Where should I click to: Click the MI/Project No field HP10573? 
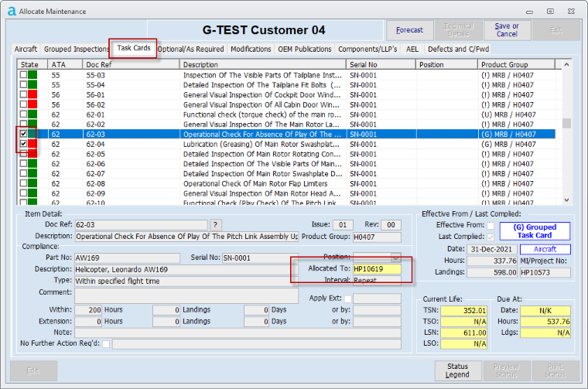coord(545,272)
